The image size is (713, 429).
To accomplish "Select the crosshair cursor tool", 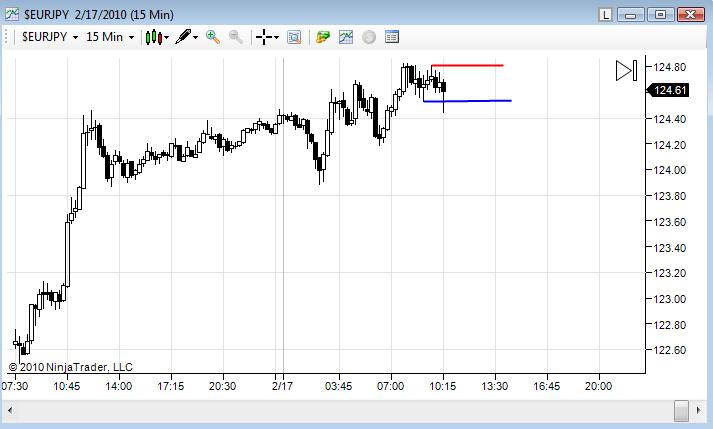I will coord(264,37).
